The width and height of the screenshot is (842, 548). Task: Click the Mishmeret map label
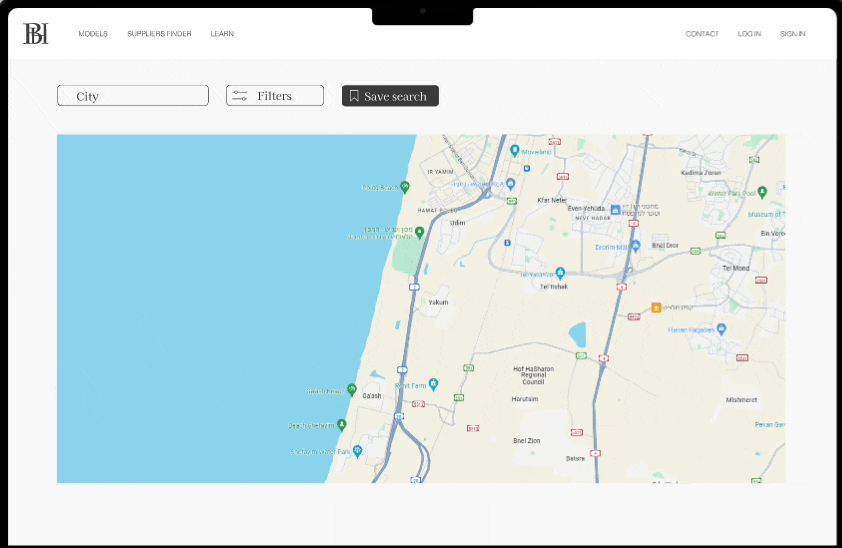(x=741, y=400)
